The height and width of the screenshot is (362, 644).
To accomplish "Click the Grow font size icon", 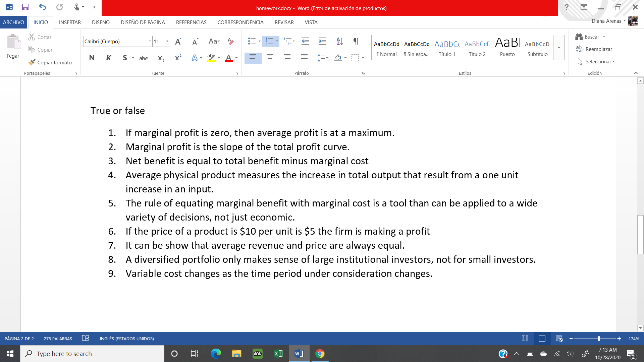I will point(178,41).
